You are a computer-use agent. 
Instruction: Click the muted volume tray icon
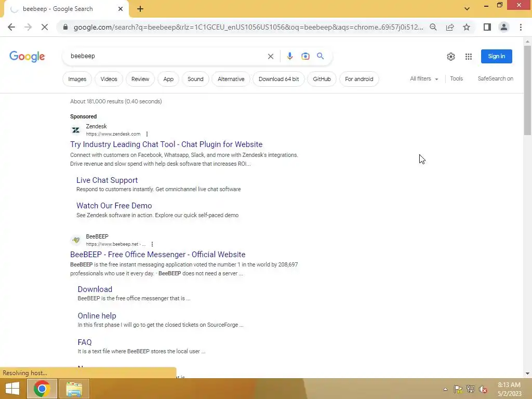(x=483, y=389)
